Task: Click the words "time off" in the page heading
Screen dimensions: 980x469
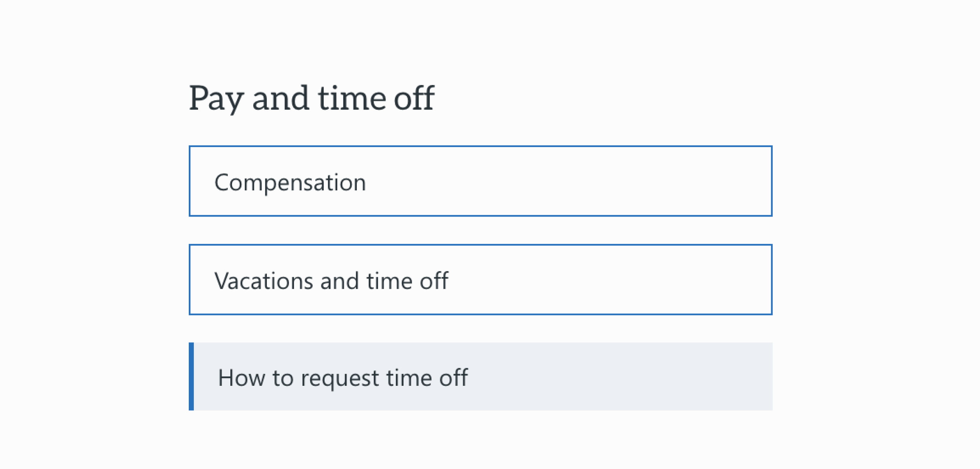Action: pos(376,98)
